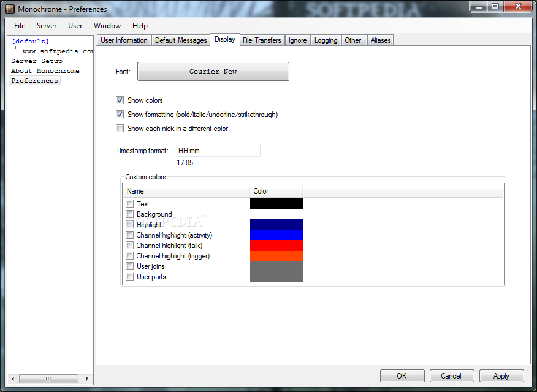Toggle Show formatting checkbox
This screenshot has width=537, height=392.
tap(120, 115)
